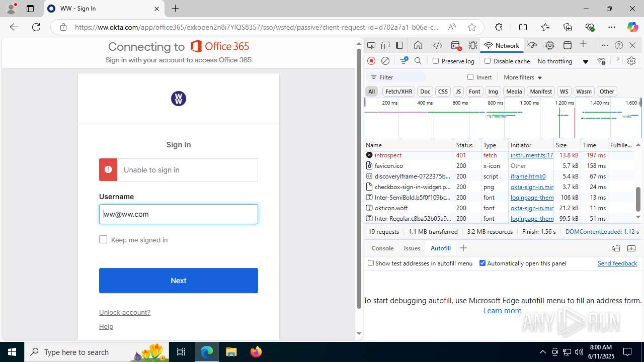The image size is (644, 362).
Task: Open the Sources bug icon tool
Action: coord(473,45)
